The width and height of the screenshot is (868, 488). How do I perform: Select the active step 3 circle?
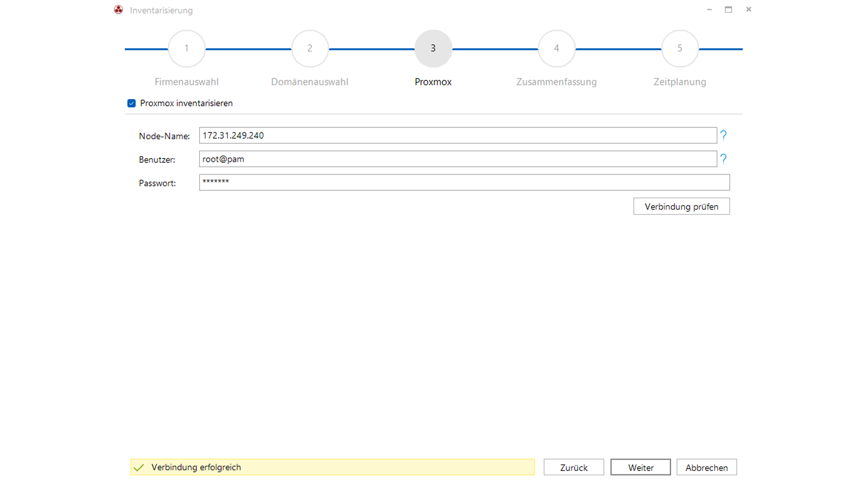click(x=433, y=48)
